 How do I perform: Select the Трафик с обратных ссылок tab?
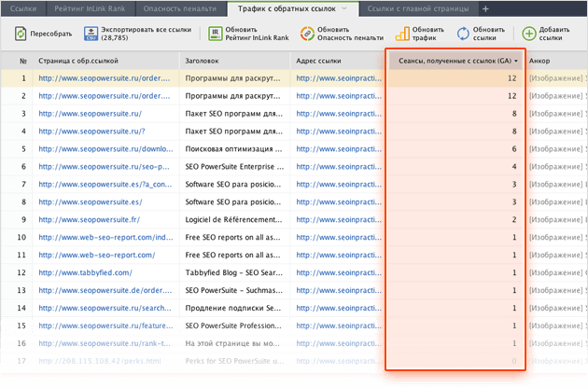point(287,8)
